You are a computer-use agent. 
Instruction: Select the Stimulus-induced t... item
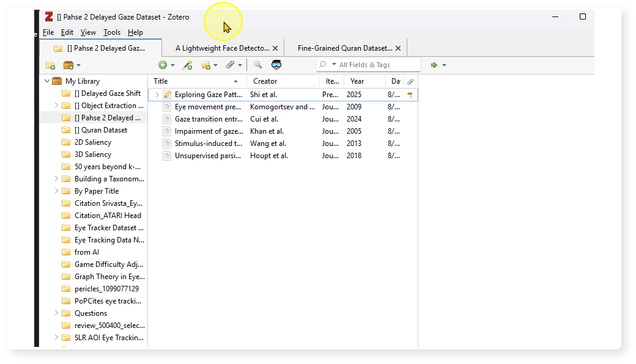click(x=283, y=144)
